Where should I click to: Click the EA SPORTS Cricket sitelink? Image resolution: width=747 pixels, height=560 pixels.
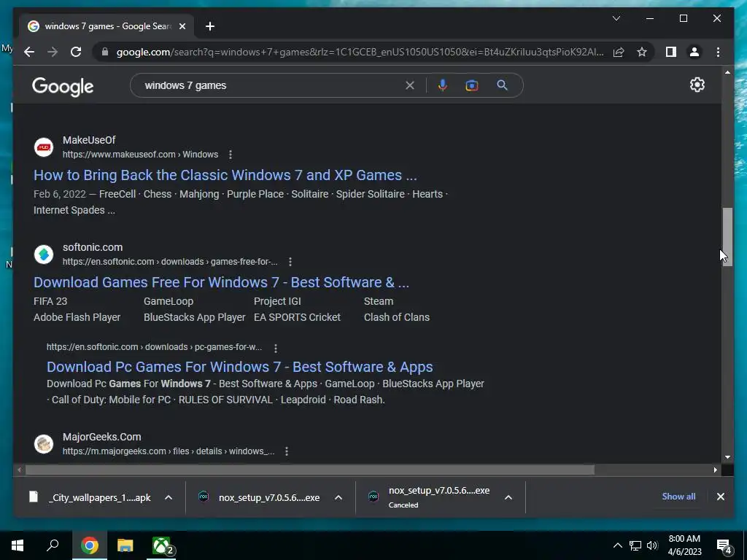coord(297,317)
